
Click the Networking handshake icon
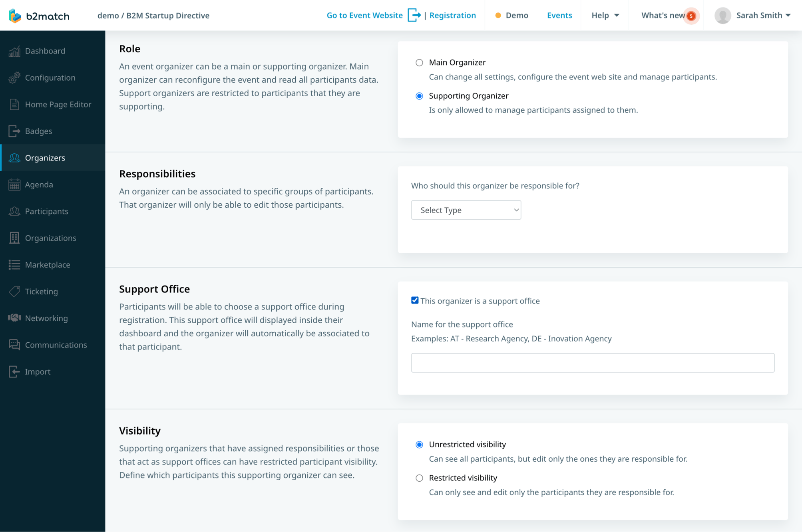pos(14,318)
